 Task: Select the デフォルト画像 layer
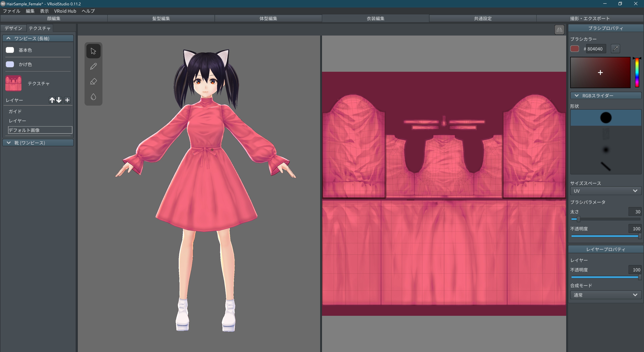(x=40, y=130)
